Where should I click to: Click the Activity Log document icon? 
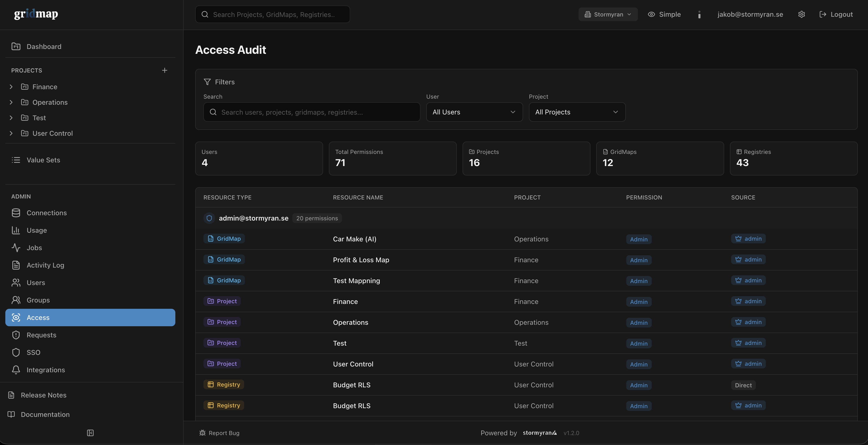tap(16, 265)
